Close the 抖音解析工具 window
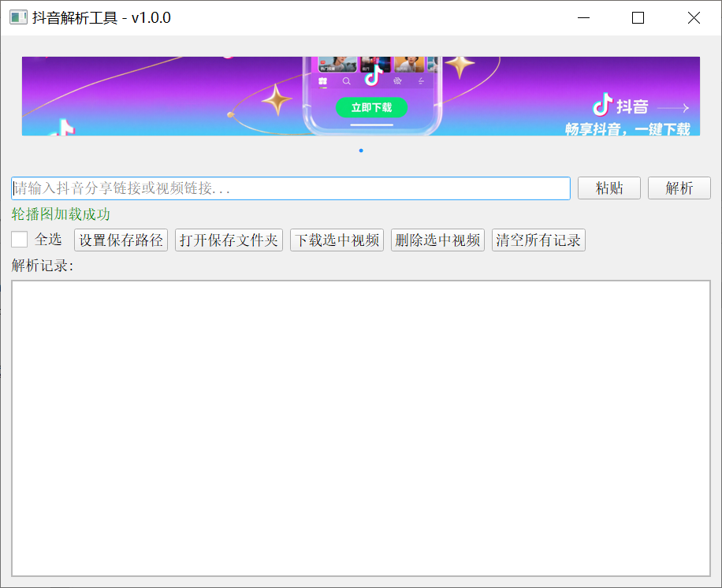722x588 pixels. (x=694, y=17)
